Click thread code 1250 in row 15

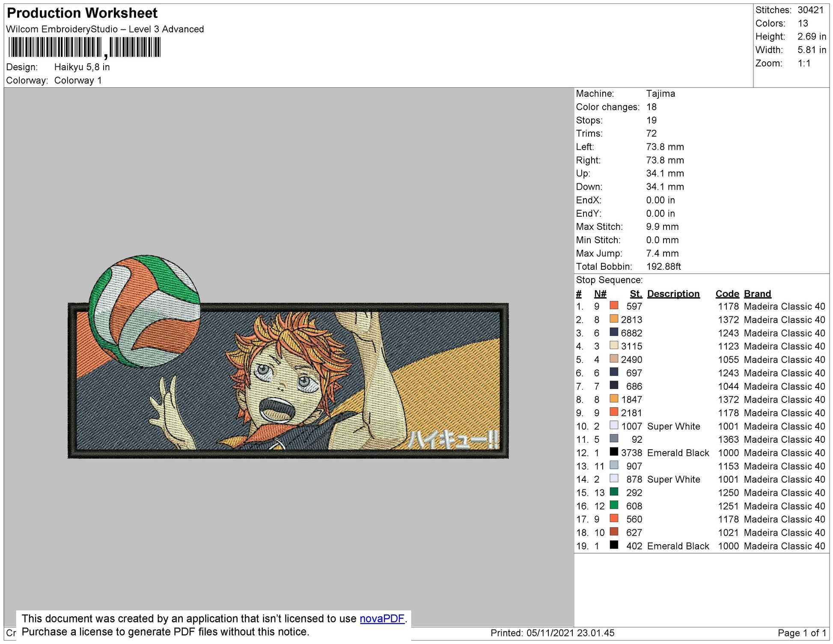[x=729, y=493]
